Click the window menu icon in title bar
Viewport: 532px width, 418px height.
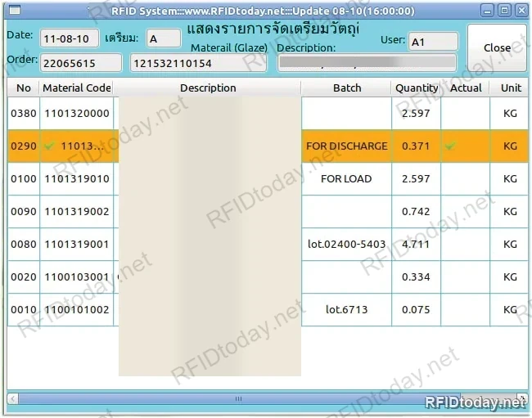coord(15,10)
